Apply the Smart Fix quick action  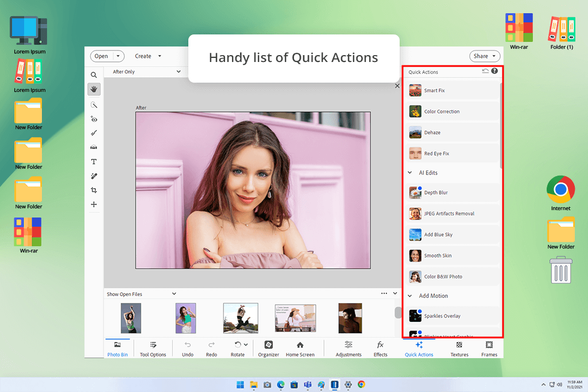pos(454,91)
